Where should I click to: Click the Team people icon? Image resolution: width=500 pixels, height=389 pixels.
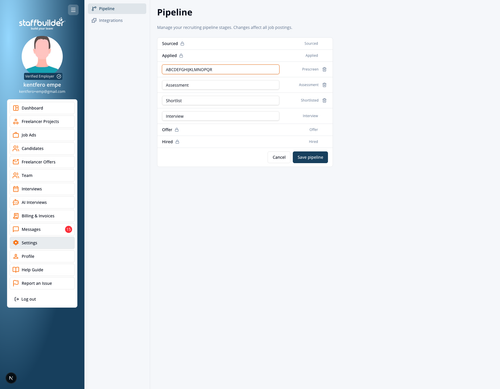16,175
